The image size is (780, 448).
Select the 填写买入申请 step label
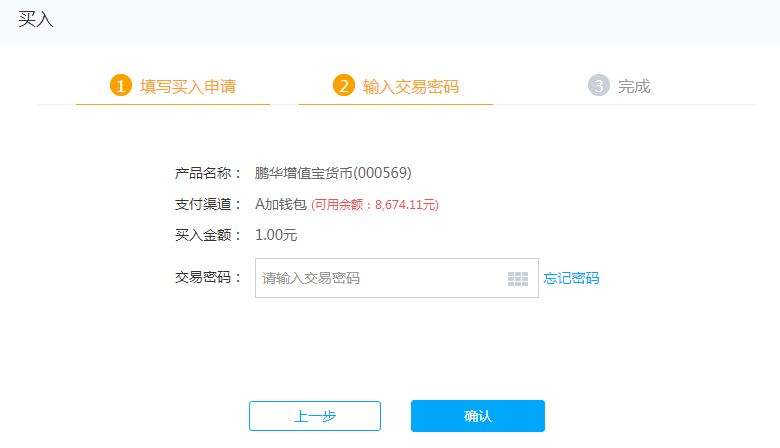(188, 87)
